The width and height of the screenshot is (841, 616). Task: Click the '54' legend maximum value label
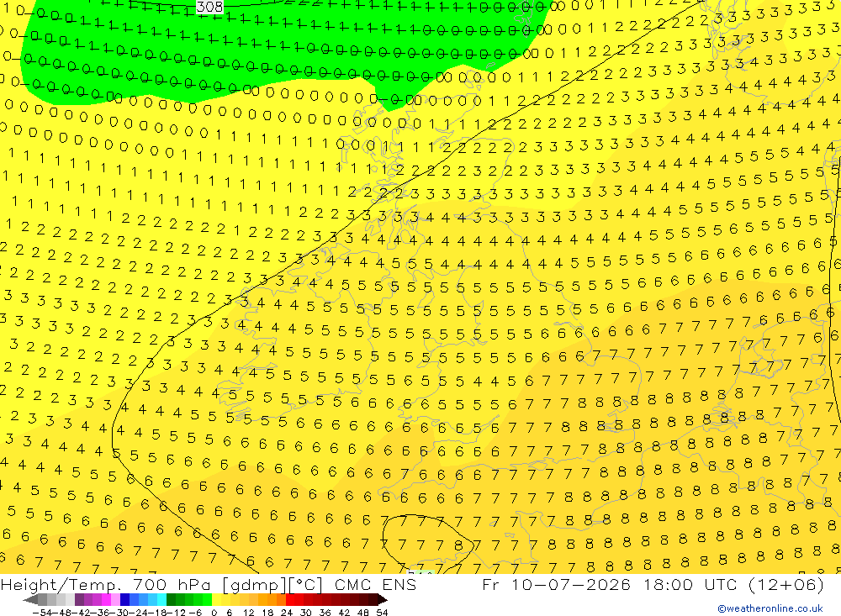pyautogui.click(x=382, y=613)
